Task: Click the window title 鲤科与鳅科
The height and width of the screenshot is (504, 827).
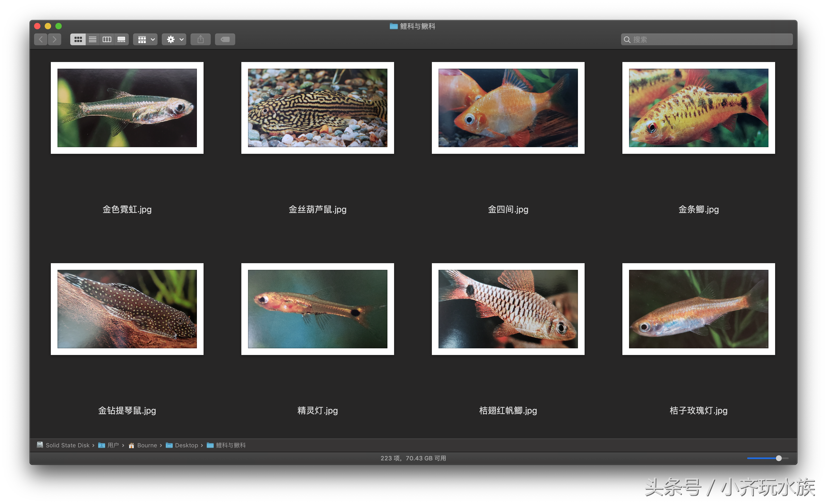Action: 417,26
